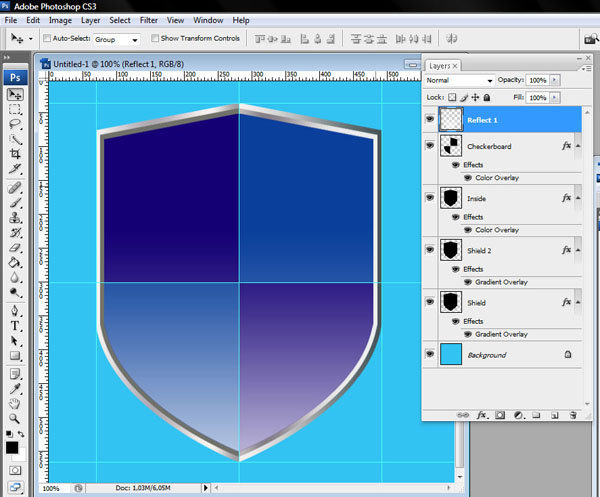600x497 pixels.
Task: Hide the Reflect 1 layer
Action: click(x=430, y=119)
